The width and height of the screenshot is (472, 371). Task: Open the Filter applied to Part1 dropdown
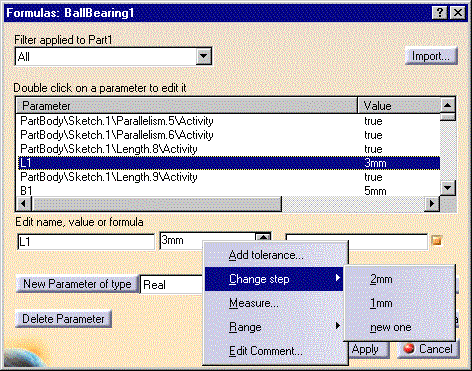[x=204, y=56]
